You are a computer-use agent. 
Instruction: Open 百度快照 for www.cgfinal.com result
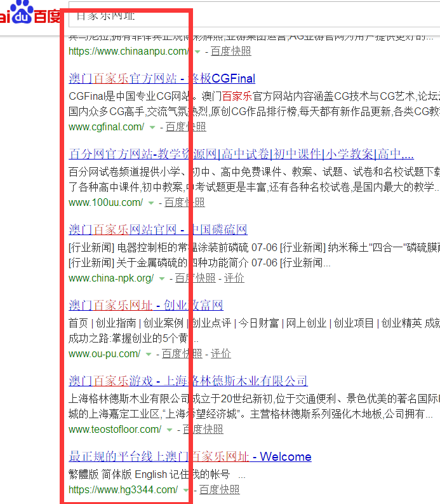[x=185, y=127]
